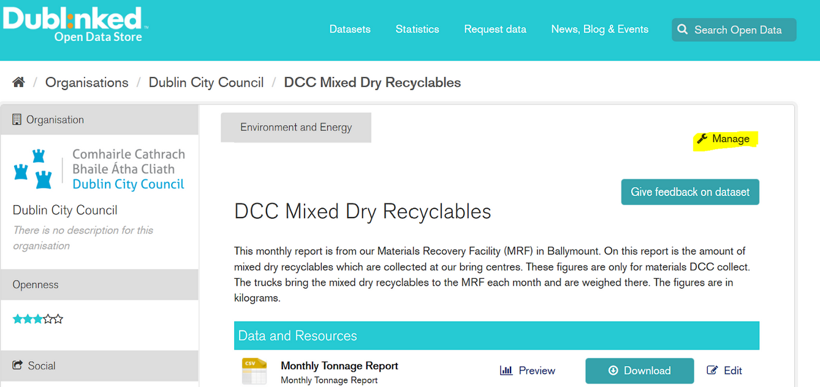Click the openness star rating
This screenshot has height=387, width=820.
tap(38, 319)
